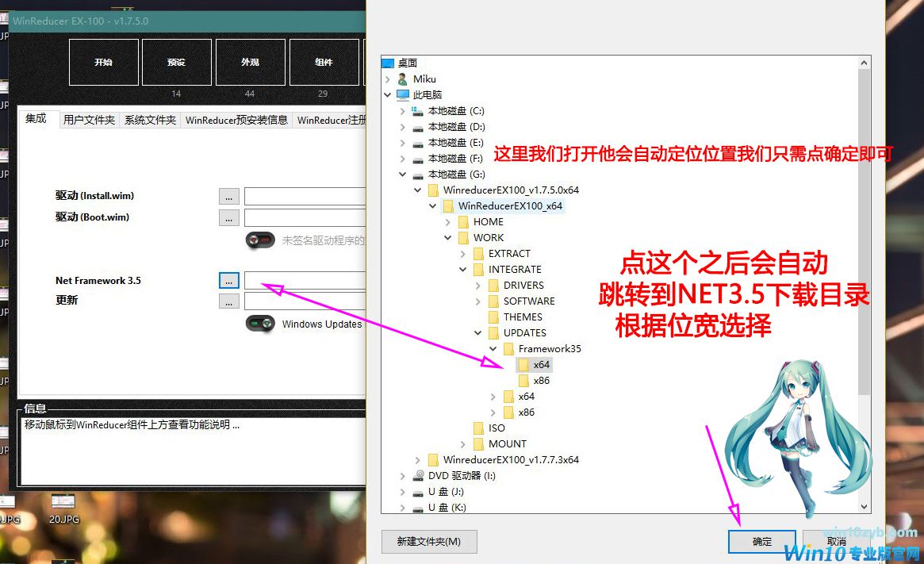This screenshot has width=924, height=564.
Task: Collapse the INTEGRATE folder node
Action: [463, 270]
